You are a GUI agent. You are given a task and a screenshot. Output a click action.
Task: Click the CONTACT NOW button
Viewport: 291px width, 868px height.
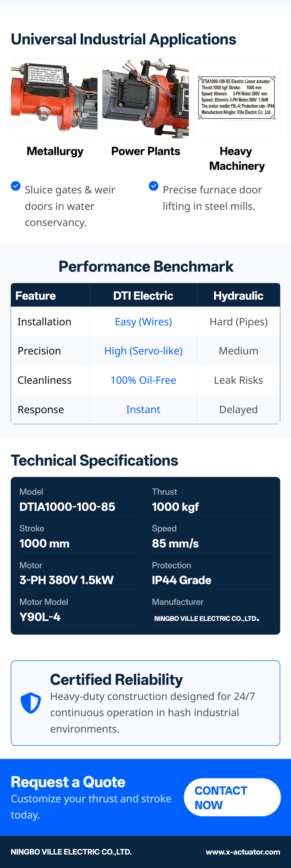(232, 797)
